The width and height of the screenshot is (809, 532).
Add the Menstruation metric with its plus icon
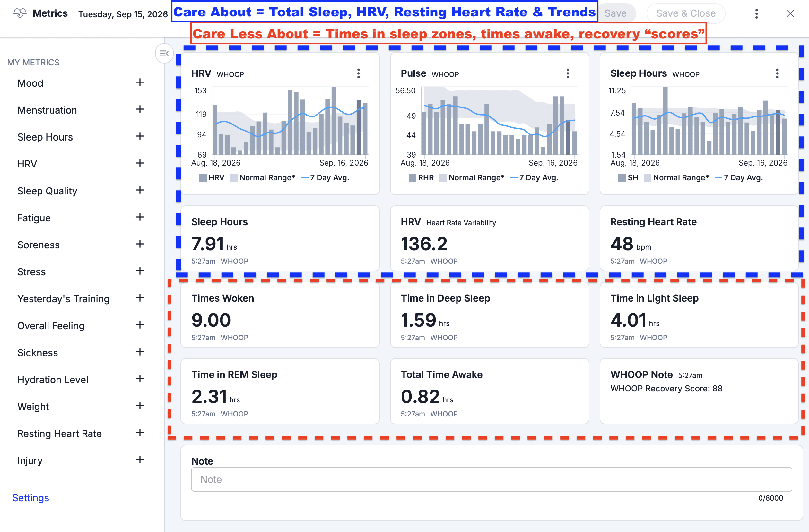coord(140,109)
